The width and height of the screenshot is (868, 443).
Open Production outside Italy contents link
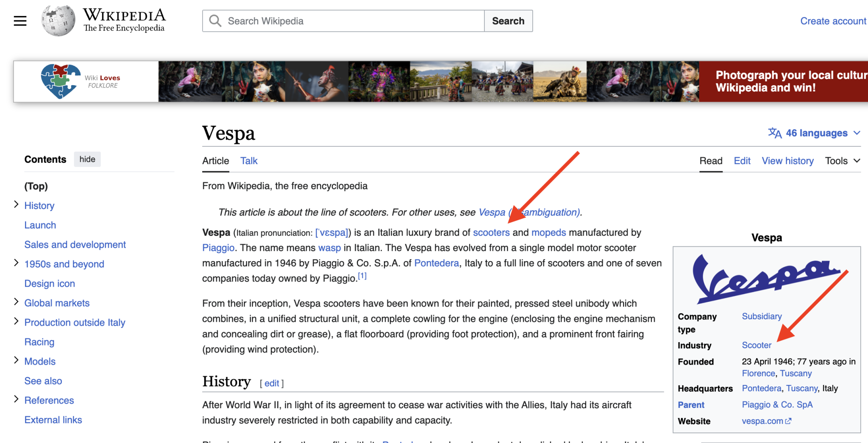click(75, 323)
